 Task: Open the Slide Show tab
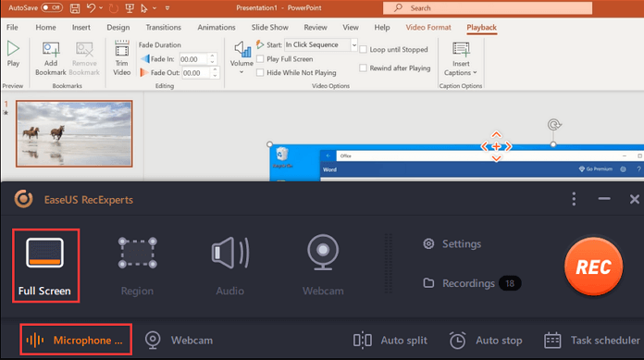point(270,27)
